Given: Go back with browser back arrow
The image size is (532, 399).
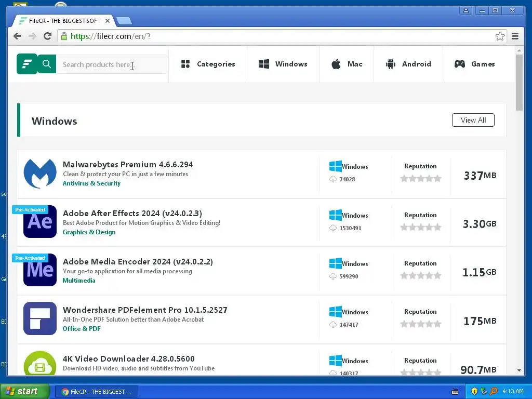Looking at the screenshot, I should [x=17, y=36].
